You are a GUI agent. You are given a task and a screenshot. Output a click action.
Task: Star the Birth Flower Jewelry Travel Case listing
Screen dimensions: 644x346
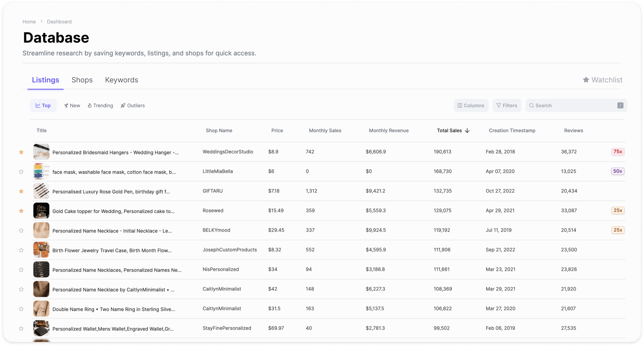click(x=21, y=250)
